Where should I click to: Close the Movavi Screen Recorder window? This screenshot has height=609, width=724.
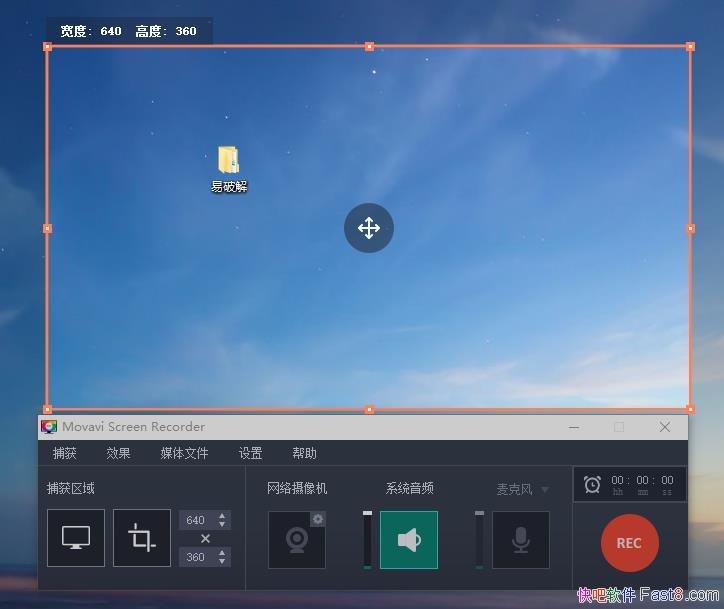coord(665,427)
